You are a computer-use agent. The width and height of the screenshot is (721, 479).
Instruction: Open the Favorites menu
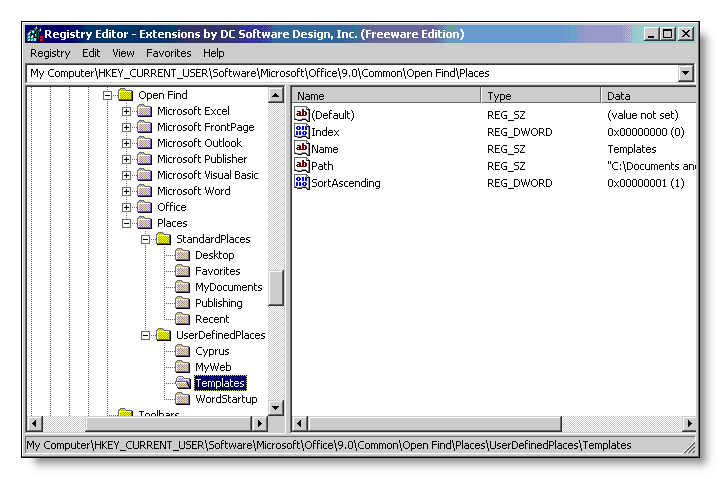pos(168,53)
